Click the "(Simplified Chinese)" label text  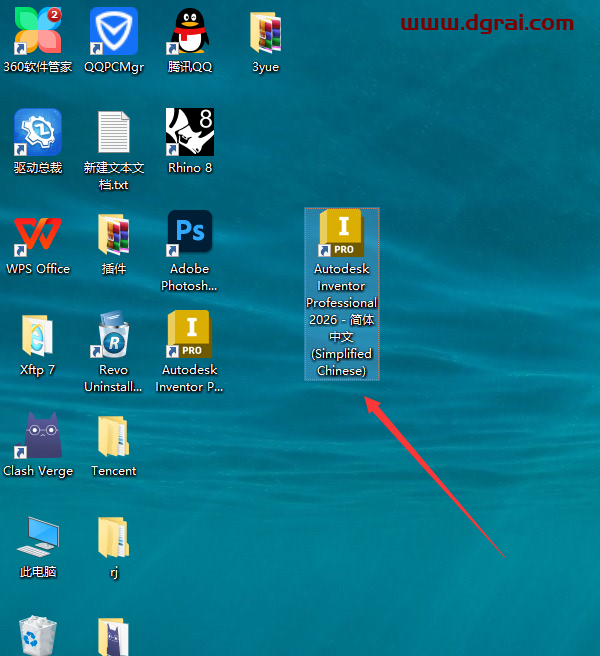tap(342, 362)
